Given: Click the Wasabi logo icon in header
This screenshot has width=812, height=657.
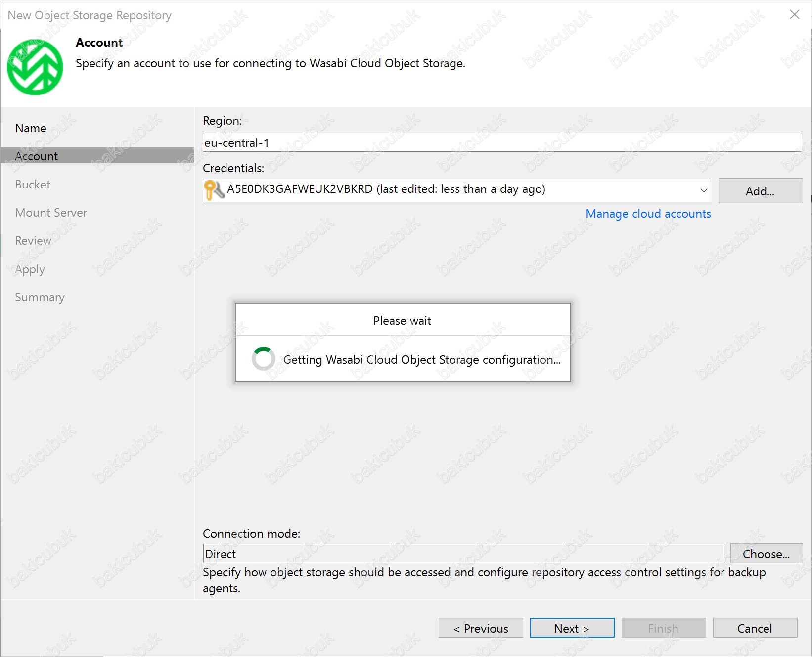Looking at the screenshot, I should click(35, 67).
